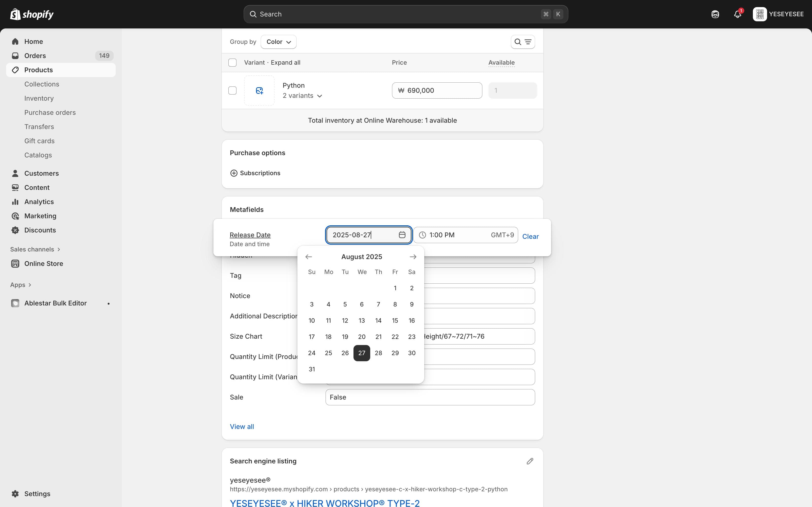This screenshot has height=507, width=812.
Task: Open the Group by Color dropdown
Action: coord(278,42)
